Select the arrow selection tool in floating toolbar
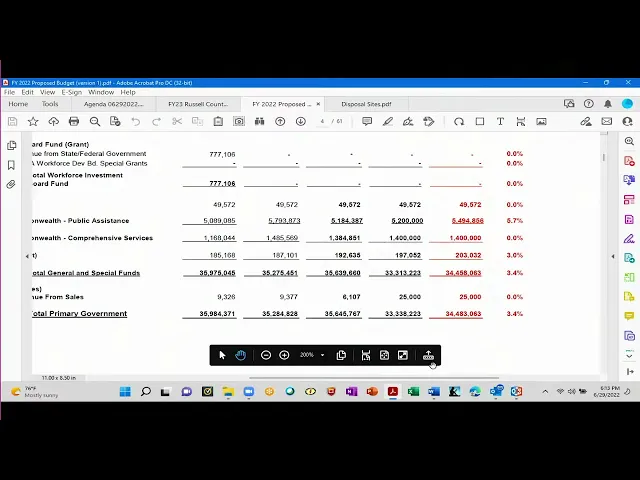Screen dimensions: 640x480 [x=222, y=355]
